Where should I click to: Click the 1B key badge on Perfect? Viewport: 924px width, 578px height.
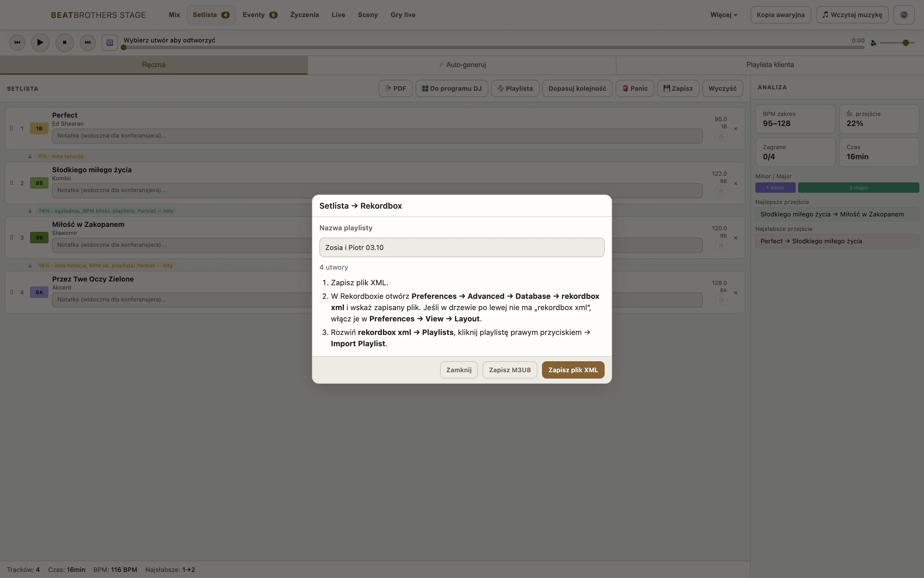coord(39,128)
